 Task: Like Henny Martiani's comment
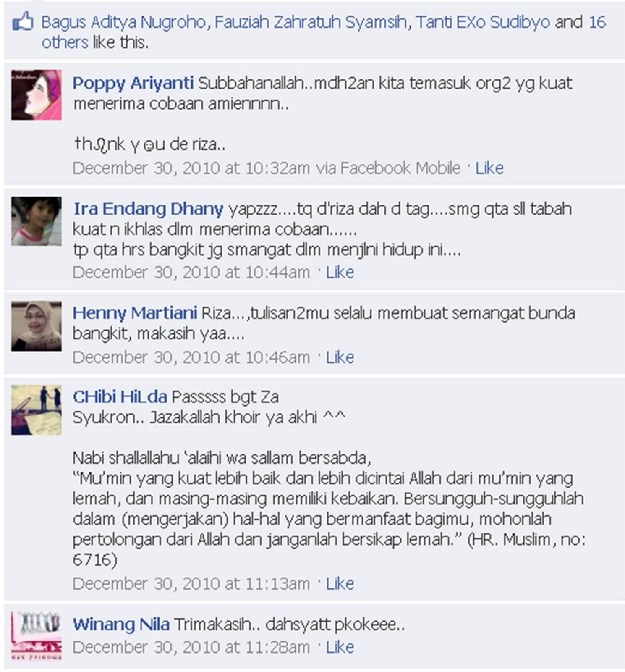pyautogui.click(x=340, y=357)
